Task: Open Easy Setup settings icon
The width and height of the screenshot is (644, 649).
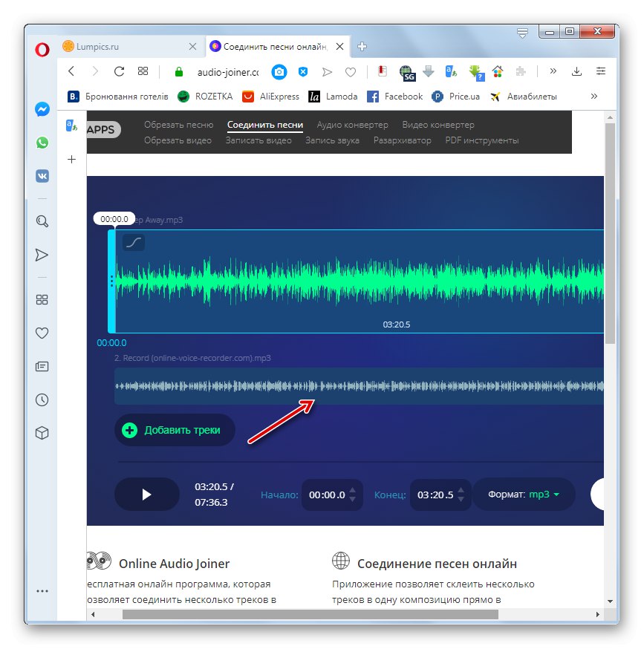Action: click(x=600, y=71)
